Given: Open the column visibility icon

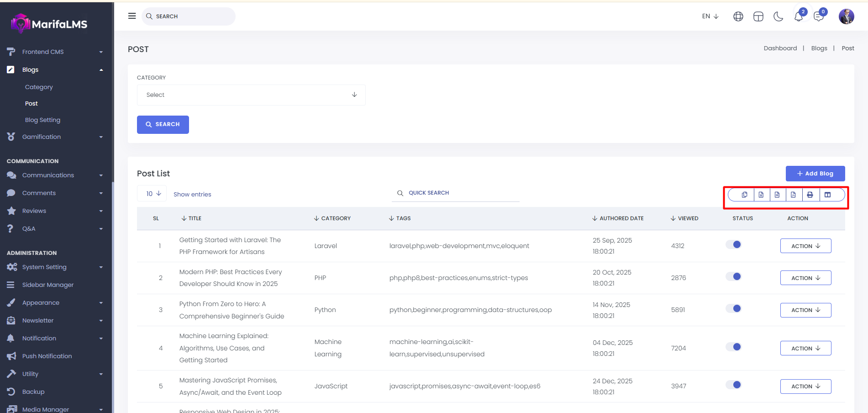Looking at the screenshot, I should (x=827, y=195).
